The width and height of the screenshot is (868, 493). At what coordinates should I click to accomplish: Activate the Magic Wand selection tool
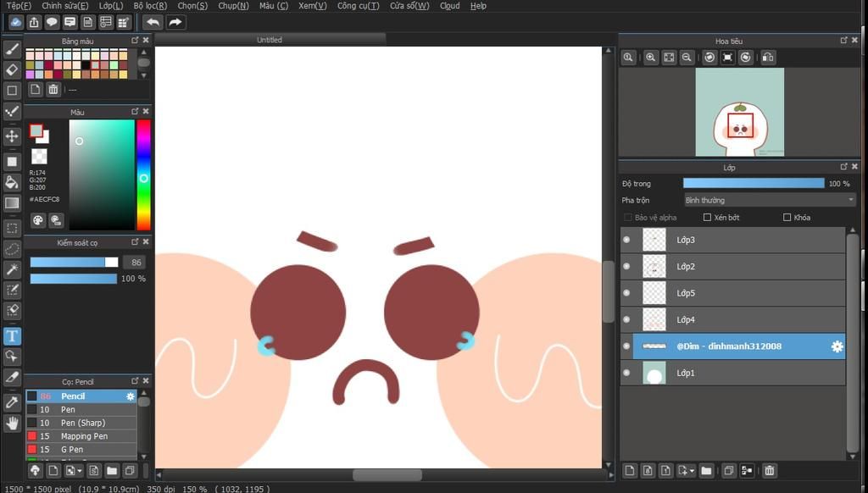pyautogui.click(x=12, y=269)
